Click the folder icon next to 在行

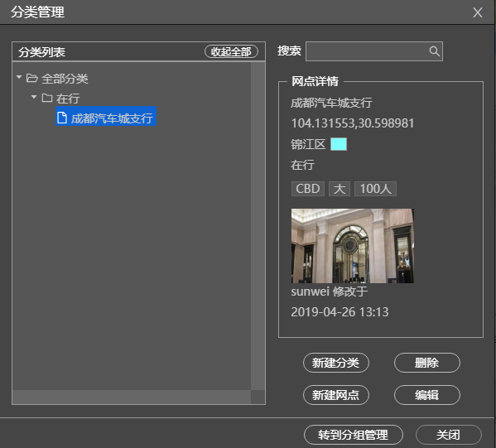(47, 98)
